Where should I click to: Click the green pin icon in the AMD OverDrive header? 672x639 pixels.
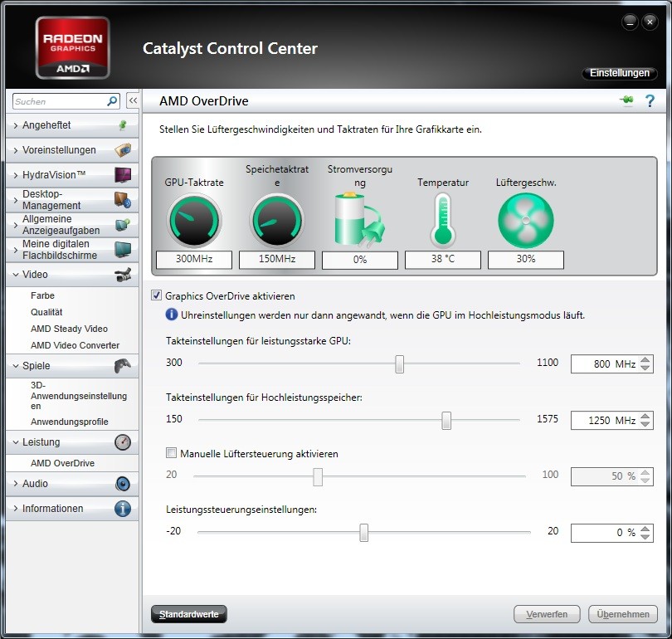pos(626,100)
